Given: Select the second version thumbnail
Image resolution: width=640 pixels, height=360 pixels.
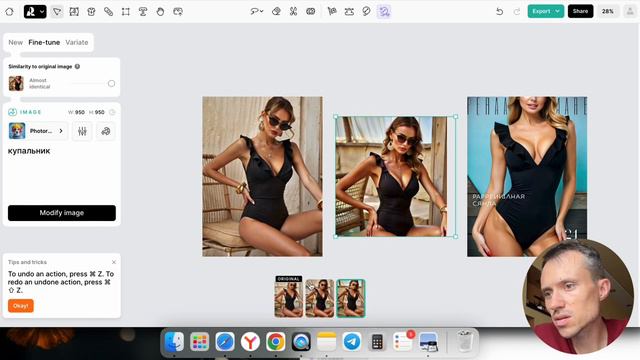Looking at the screenshot, I should tap(320, 298).
